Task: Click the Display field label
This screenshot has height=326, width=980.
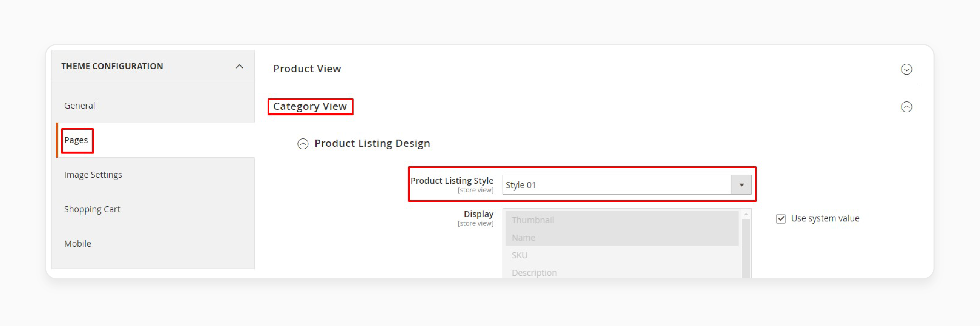Action: (x=478, y=214)
